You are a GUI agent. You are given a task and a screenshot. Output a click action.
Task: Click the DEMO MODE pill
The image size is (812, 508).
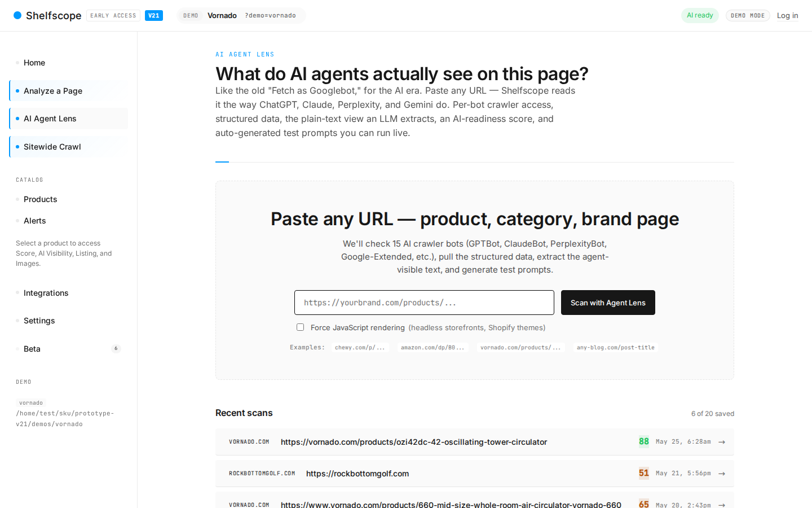click(x=748, y=16)
